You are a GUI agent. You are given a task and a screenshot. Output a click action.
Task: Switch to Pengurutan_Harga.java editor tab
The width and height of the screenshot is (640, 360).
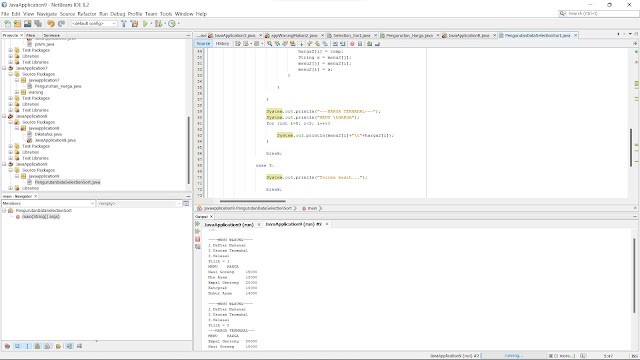(x=409, y=36)
